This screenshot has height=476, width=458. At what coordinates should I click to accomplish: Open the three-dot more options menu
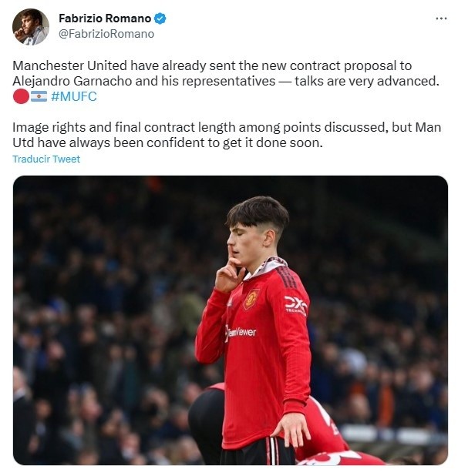pyautogui.click(x=441, y=18)
